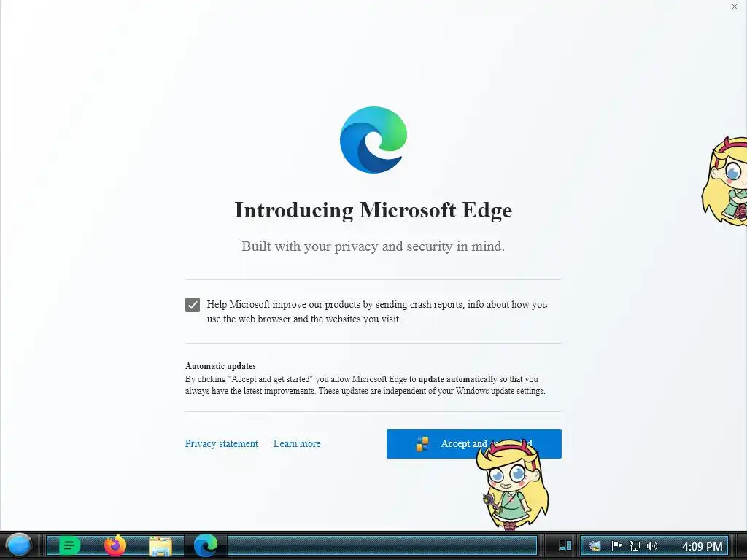Open the volume speaker tray icon
The width and height of the screenshot is (747, 560).
(x=652, y=545)
